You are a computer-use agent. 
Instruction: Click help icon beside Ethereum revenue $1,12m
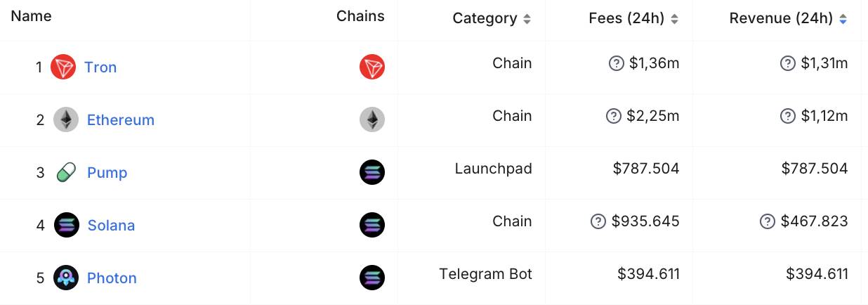pyautogui.click(x=788, y=117)
